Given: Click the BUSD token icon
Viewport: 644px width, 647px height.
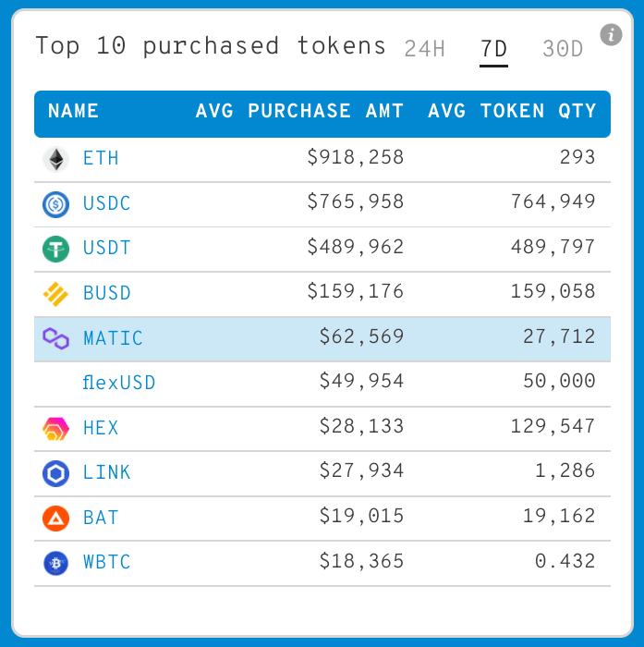Looking at the screenshot, I should pyautogui.click(x=56, y=294).
